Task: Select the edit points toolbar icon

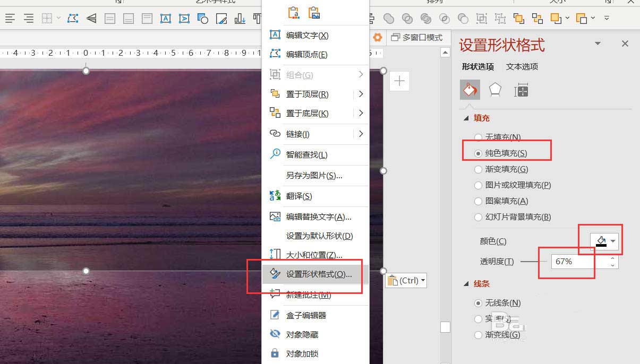Action: (73, 19)
